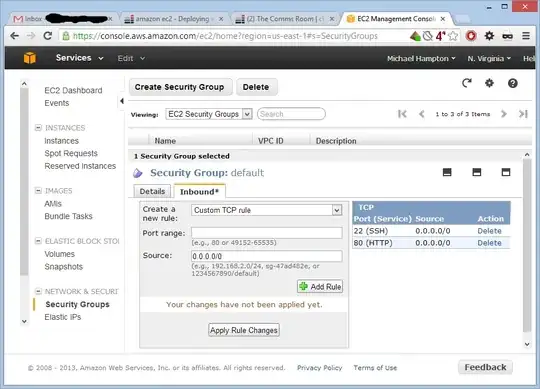Minimize the details pane layout icon
This screenshot has width=540, height=389.
(x=447, y=172)
